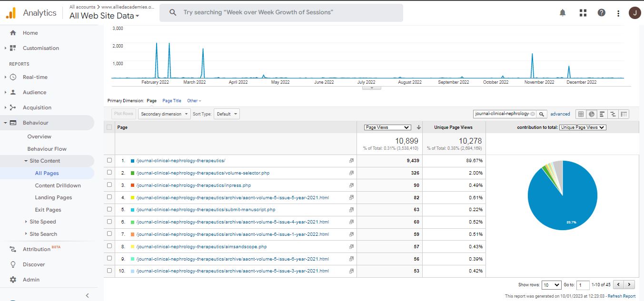The width and height of the screenshot is (644, 301).
Task: Click the Refresh Report link
Action: (x=621, y=296)
